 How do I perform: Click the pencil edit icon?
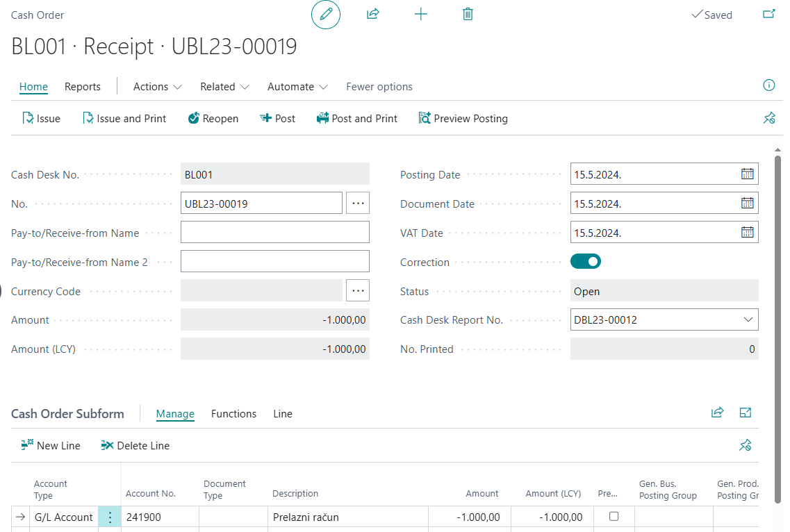click(x=325, y=15)
